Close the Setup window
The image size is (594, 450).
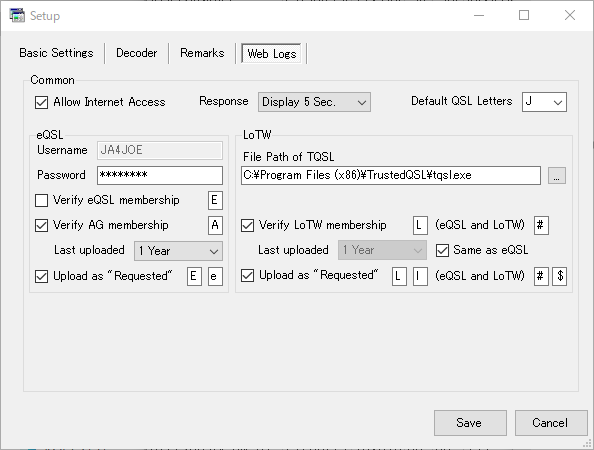point(570,16)
